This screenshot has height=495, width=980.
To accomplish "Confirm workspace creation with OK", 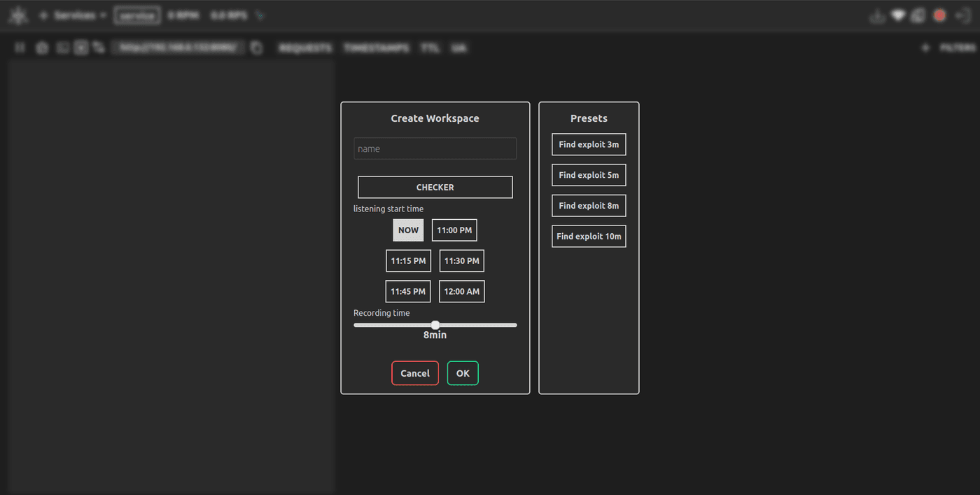I will [463, 373].
